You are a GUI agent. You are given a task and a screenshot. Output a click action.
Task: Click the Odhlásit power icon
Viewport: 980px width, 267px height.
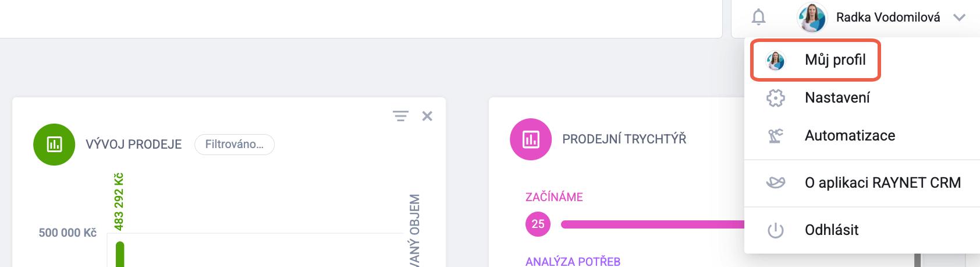coord(775,230)
